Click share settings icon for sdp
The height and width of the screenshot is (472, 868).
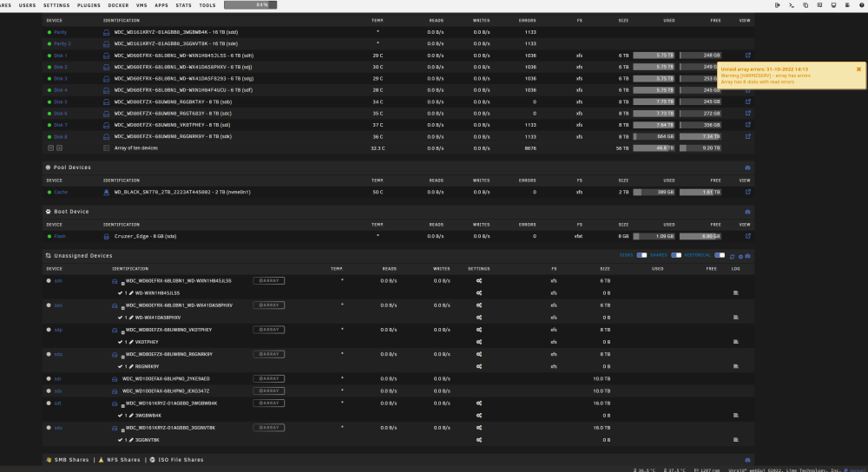point(479,330)
